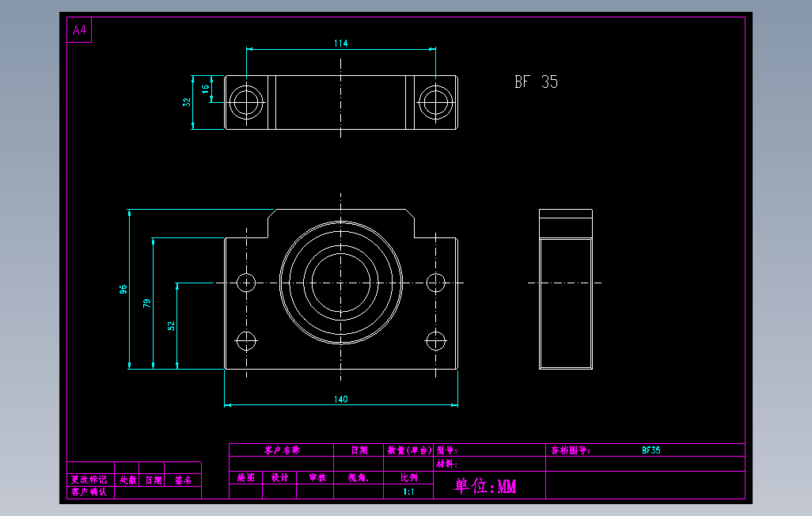
Task: Click the 数量(单台) cell
Action: 408,450
